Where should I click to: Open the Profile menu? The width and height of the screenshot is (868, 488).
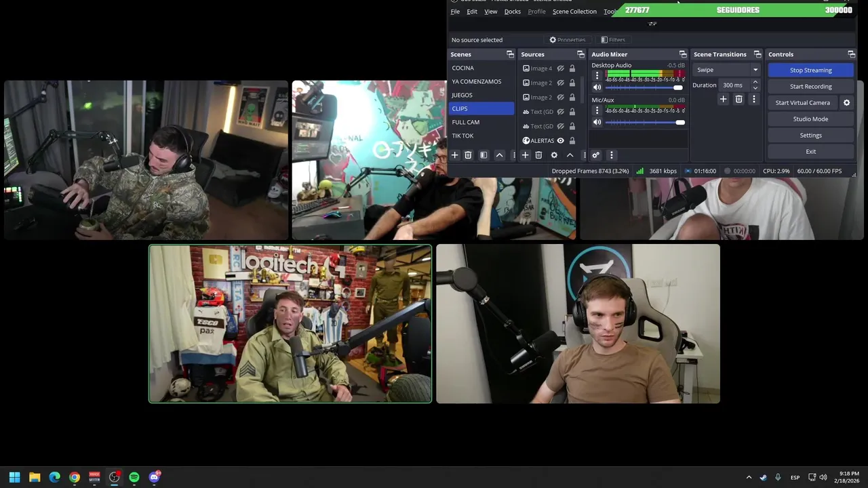(x=536, y=12)
